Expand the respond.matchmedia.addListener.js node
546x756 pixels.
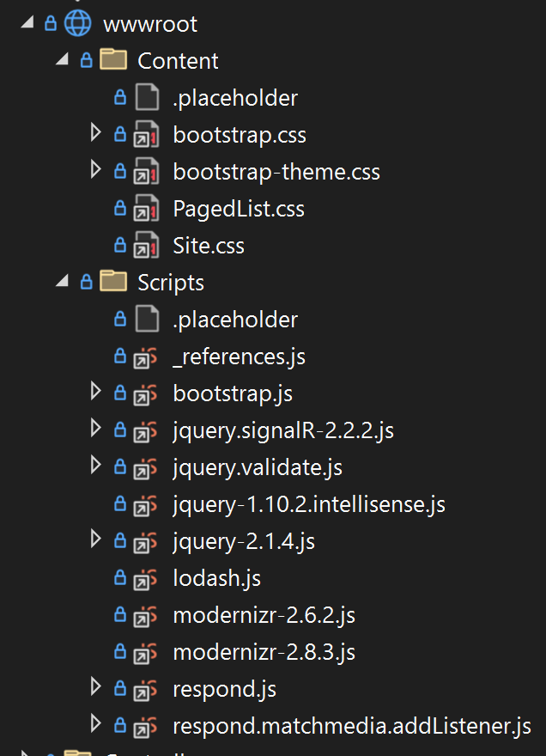click(96, 724)
